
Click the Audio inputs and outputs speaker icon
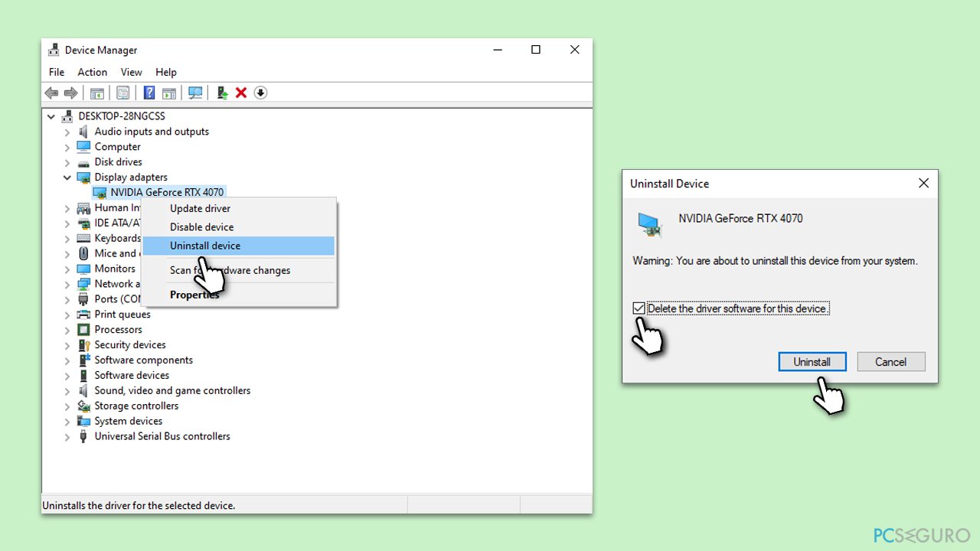click(83, 132)
